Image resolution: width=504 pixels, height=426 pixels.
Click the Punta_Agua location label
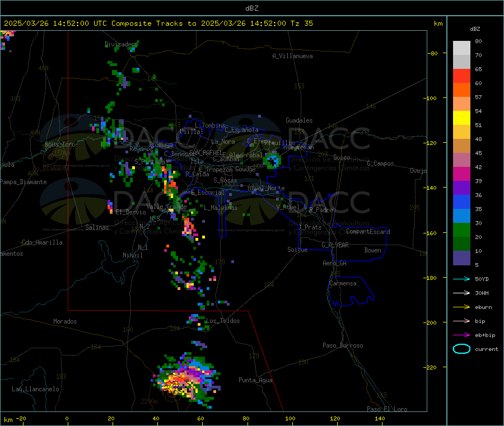[x=255, y=380]
